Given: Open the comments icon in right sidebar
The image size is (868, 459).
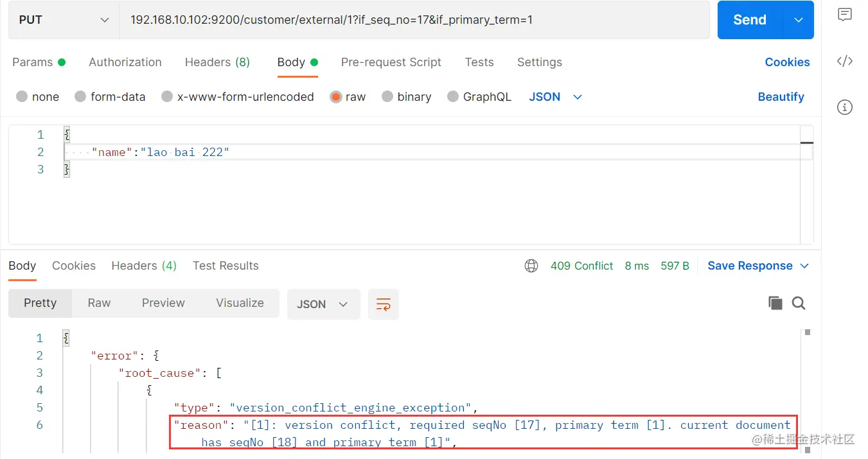Looking at the screenshot, I should (845, 15).
